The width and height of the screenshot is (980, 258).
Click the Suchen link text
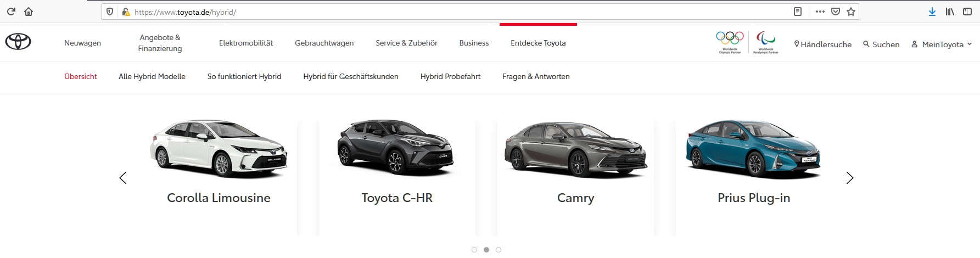[x=886, y=44]
